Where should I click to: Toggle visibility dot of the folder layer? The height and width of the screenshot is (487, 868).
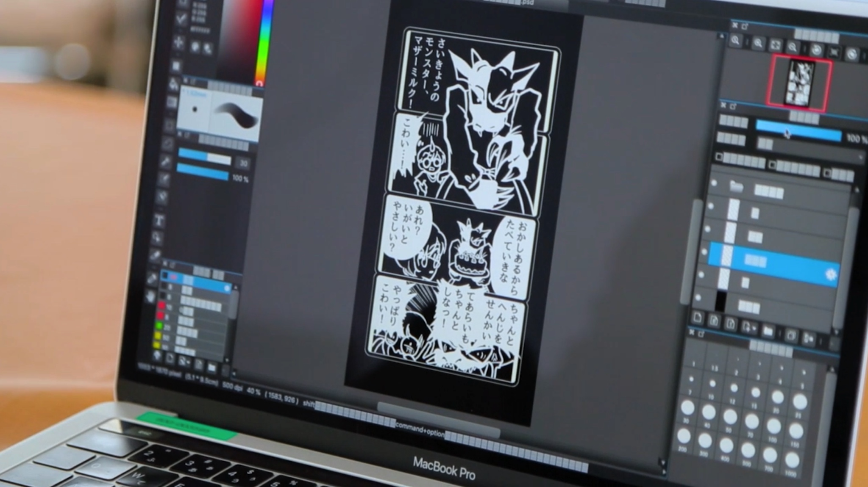pos(715,183)
